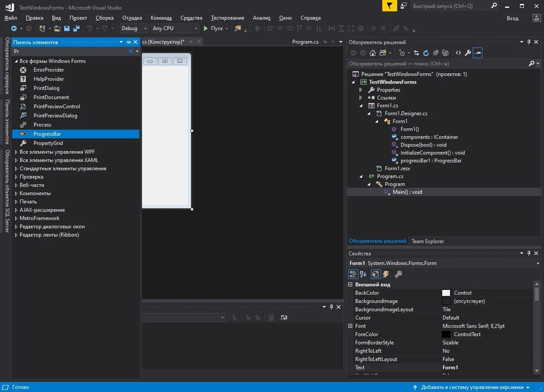This screenshot has width=544, height=392.
Task: Switch to the Team Explorer tab
Action: point(427,241)
